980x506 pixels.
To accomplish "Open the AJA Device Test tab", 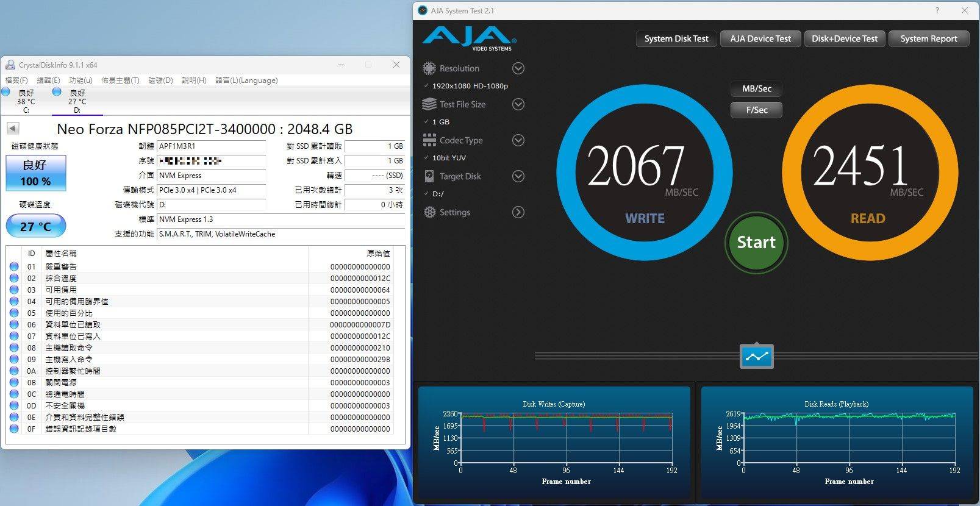I will 760,38.
